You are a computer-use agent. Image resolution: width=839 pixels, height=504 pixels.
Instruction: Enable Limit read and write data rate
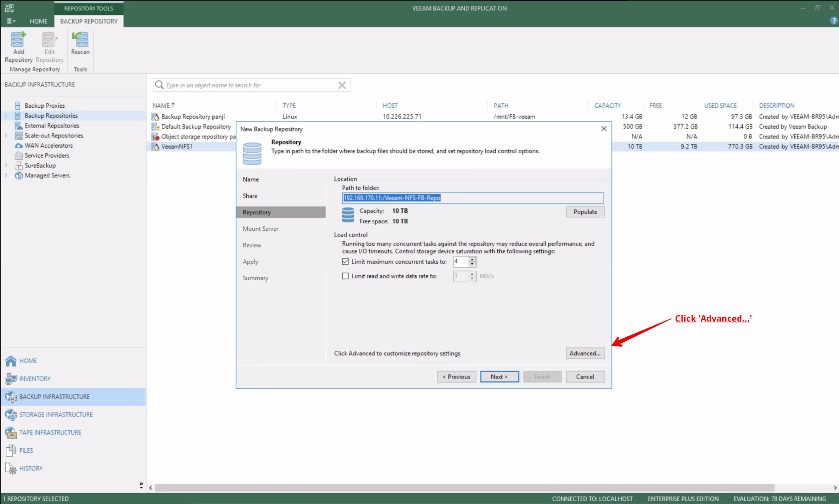(345, 276)
